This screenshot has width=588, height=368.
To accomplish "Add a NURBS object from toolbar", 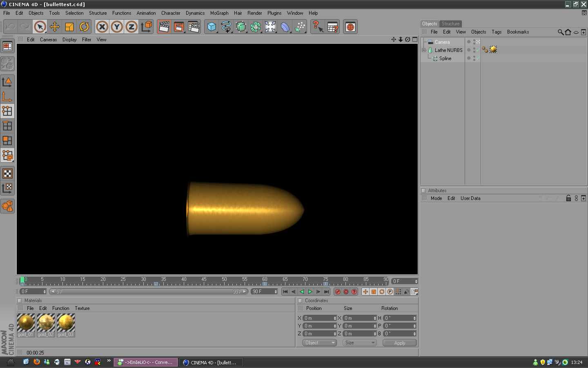I will (x=241, y=27).
